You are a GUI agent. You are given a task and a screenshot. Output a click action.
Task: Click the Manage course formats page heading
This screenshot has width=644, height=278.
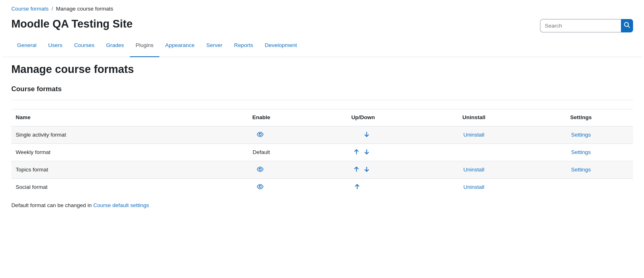coord(72,69)
